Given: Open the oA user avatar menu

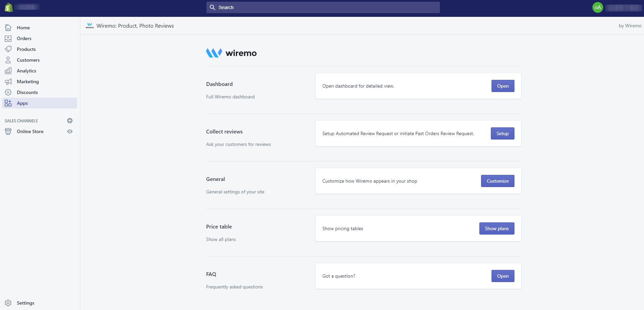Looking at the screenshot, I should pos(598,7).
